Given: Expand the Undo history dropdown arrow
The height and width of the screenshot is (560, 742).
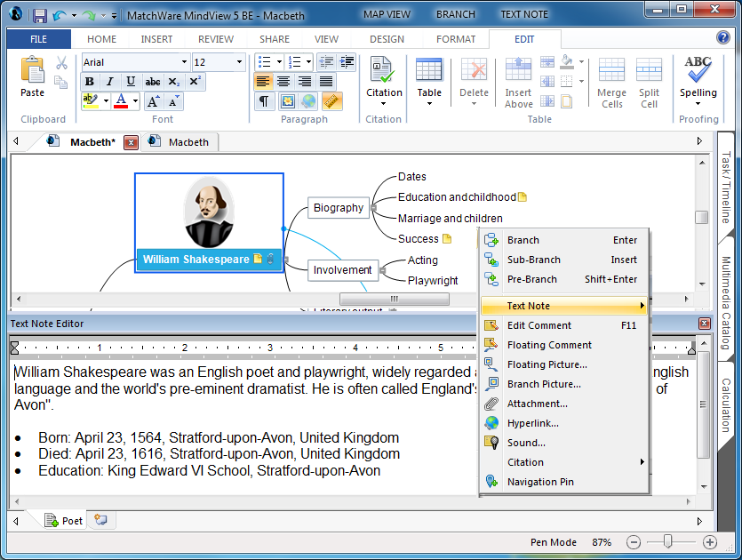Looking at the screenshot, I should [74, 16].
